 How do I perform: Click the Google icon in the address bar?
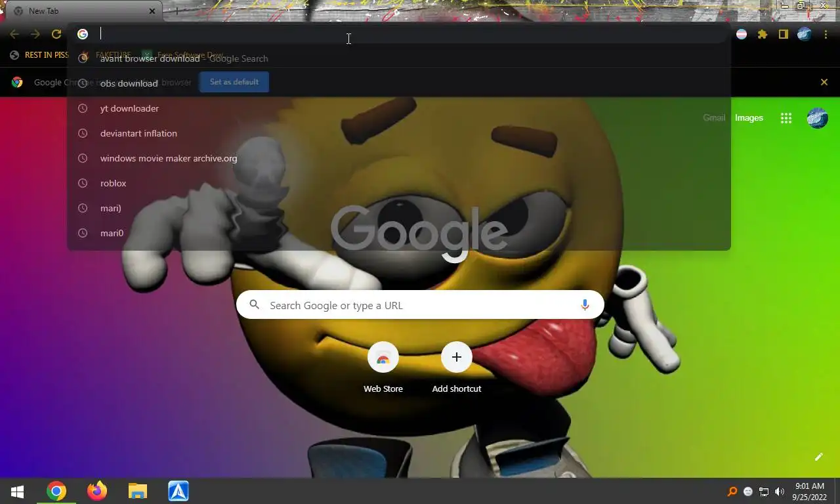(83, 34)
